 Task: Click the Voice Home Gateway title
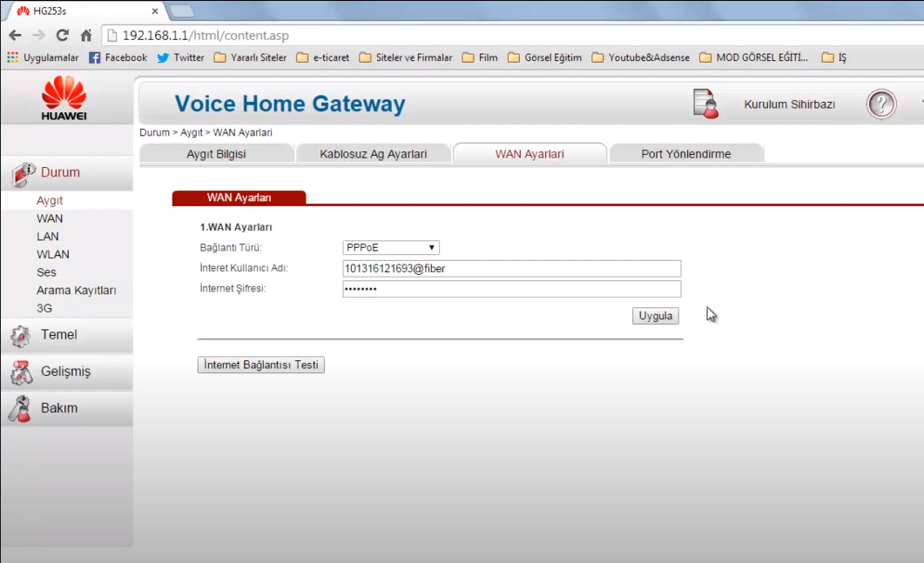tap(290, 104)
